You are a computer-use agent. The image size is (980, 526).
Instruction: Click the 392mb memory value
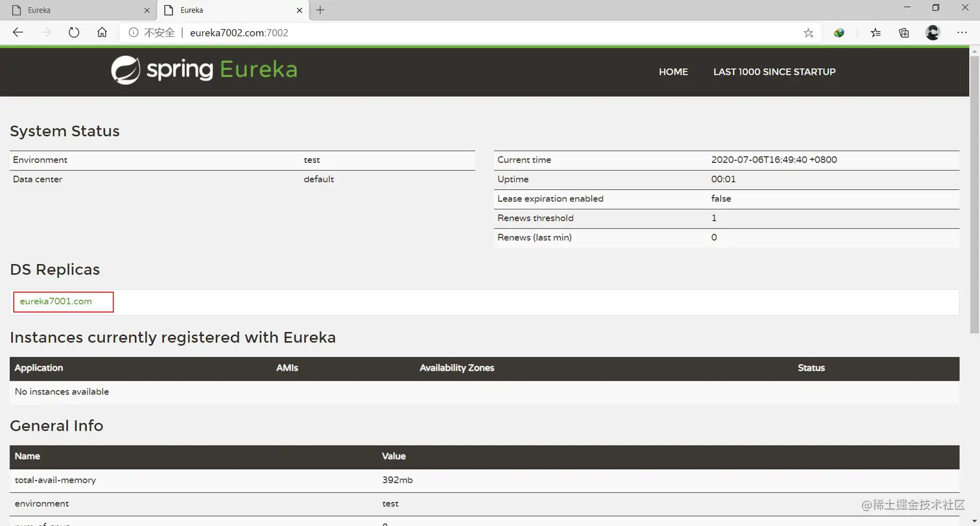[x=397, y=481]
